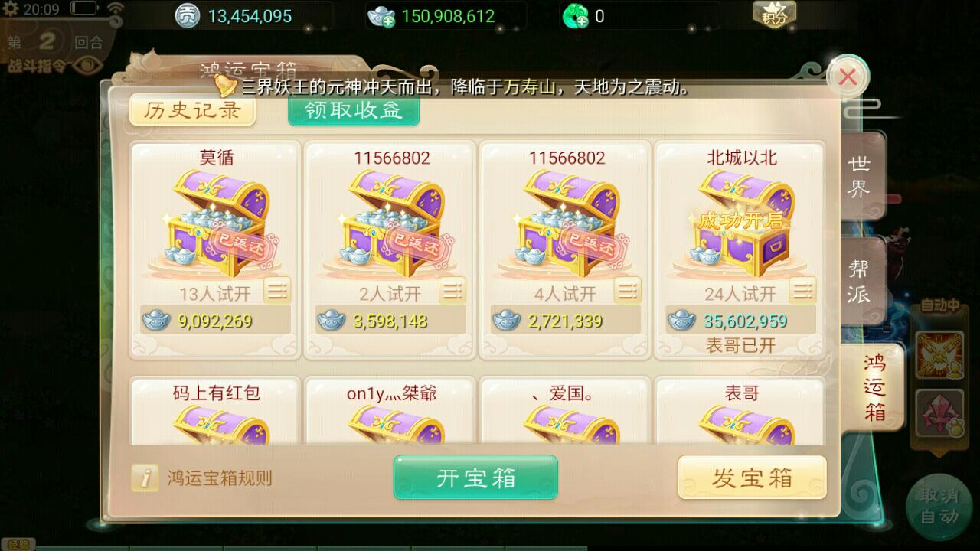The height and width of the screenshot is (551, 980).
Task: Expand details for the 4人试开 chest list
Action: 628,290
